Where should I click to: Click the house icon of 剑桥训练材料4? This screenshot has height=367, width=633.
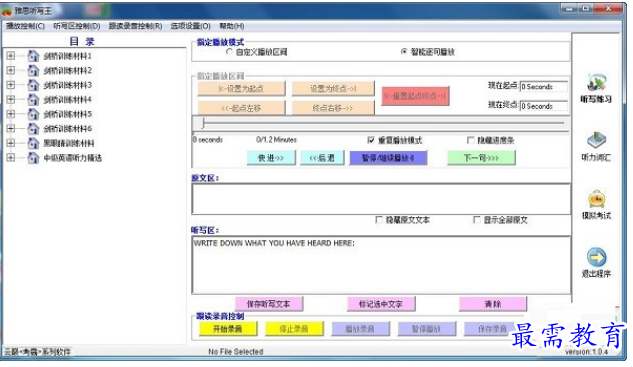click(33, 99)
